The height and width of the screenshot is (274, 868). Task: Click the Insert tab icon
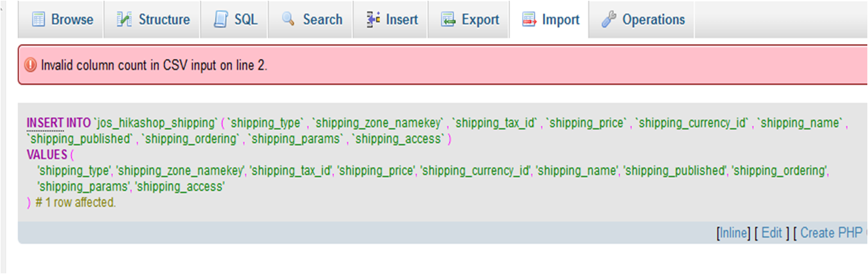pos(373,20)
